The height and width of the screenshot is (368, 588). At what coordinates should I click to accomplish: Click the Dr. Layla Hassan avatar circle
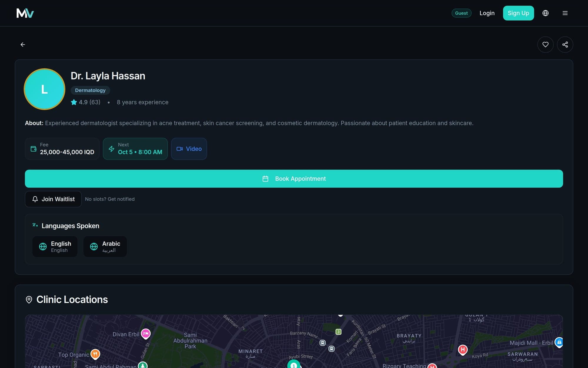click(x=44, y=89)
